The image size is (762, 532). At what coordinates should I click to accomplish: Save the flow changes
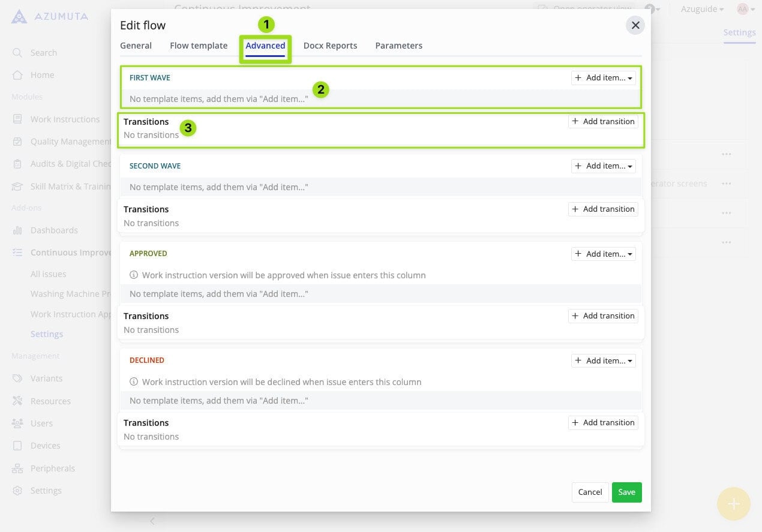pyautogui.click(x=626, y=492)
